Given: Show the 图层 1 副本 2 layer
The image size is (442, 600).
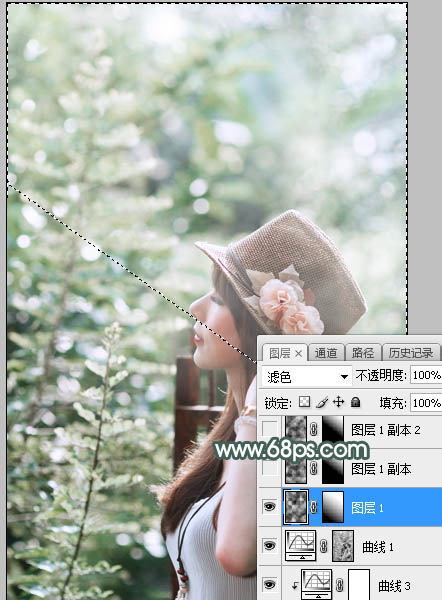Looking at the screenshot, I should pyautogui.click(x=269, y=429).
